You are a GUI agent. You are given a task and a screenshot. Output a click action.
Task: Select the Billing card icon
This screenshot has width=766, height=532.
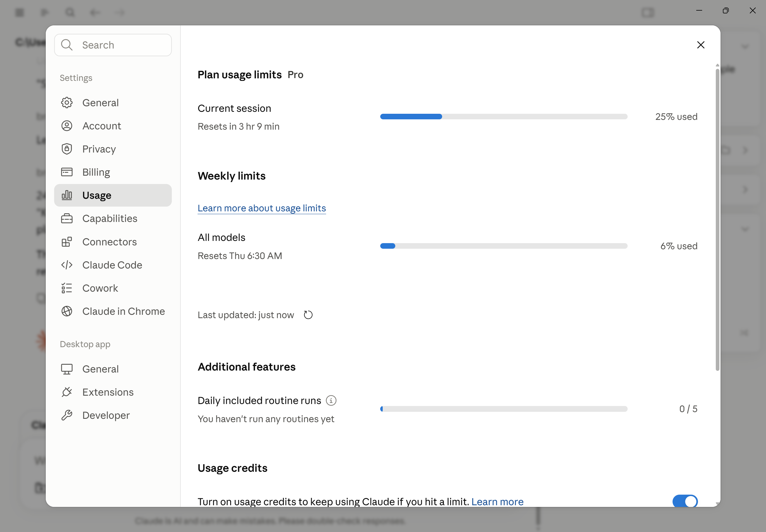pyautogui.click(x=67, y=172)
